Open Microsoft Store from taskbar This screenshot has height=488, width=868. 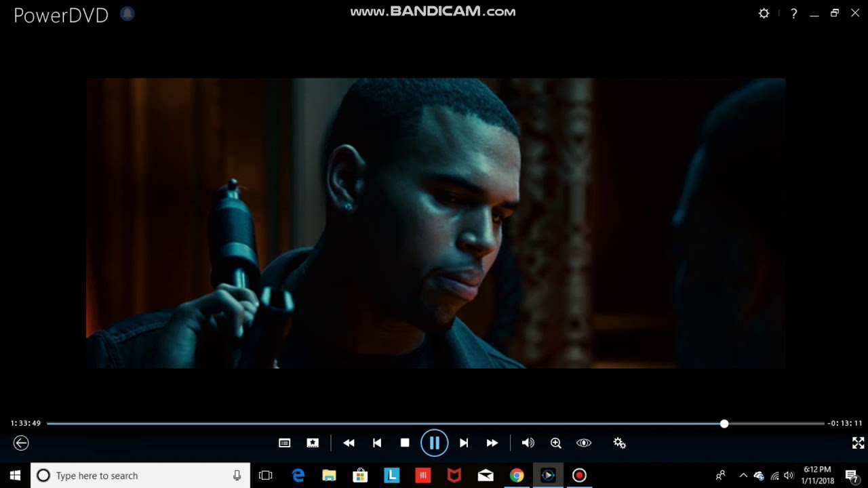pos(360,475)
